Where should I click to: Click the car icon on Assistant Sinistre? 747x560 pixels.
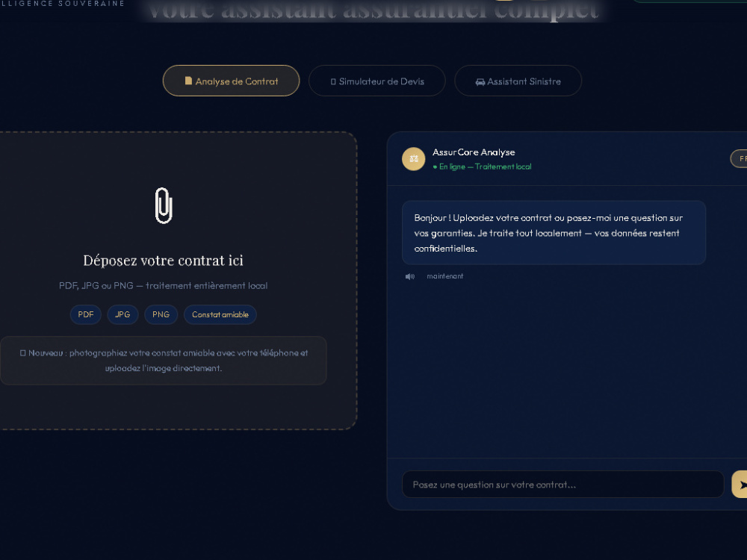pos(480,82)
